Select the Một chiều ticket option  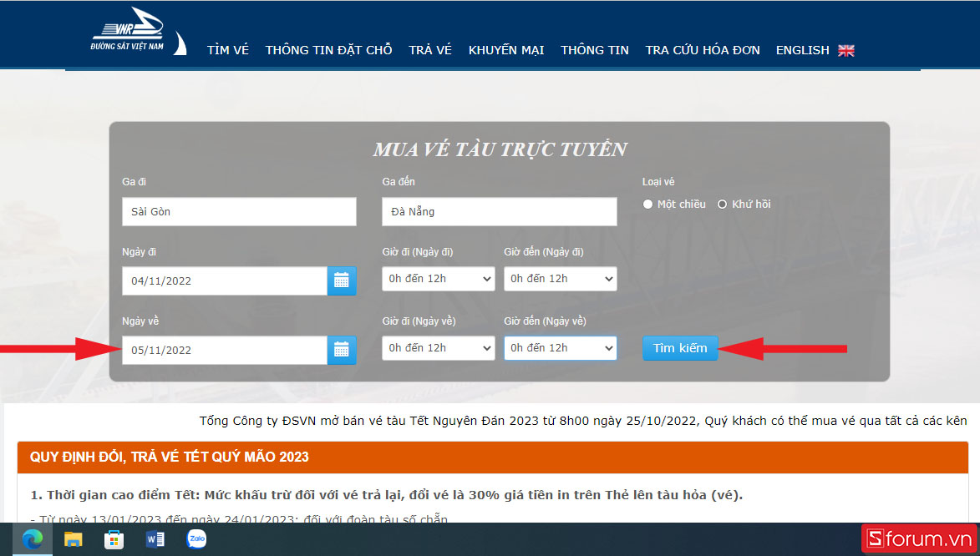point(648,205)
